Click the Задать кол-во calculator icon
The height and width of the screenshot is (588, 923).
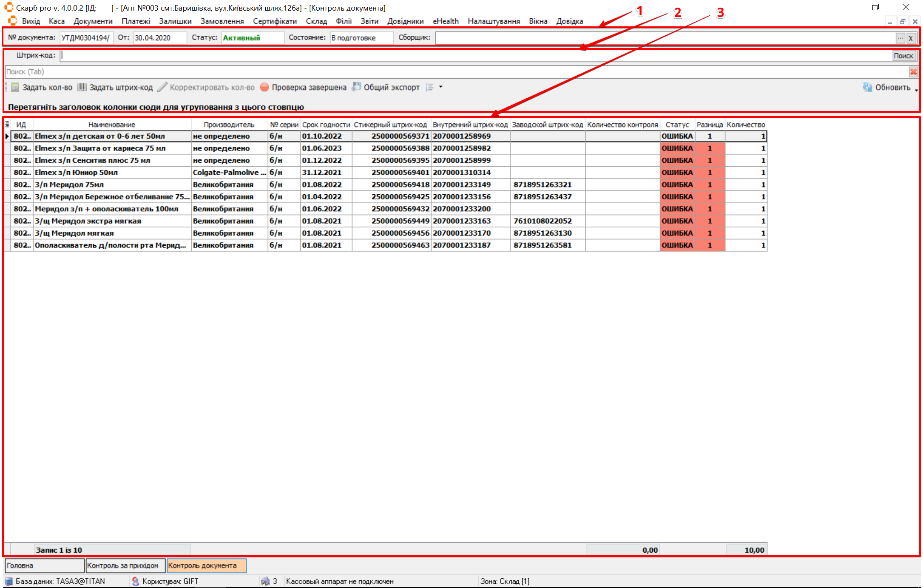coord(15,87)
